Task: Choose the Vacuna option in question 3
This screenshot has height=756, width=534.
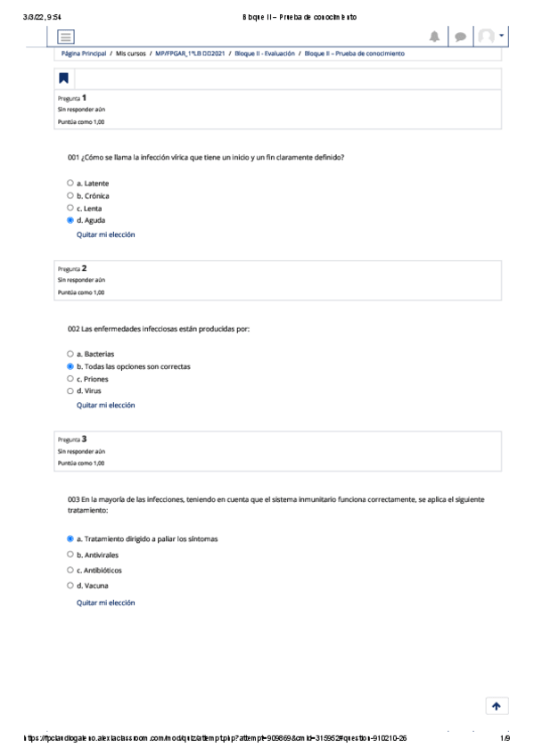Action: pos(70,586)
